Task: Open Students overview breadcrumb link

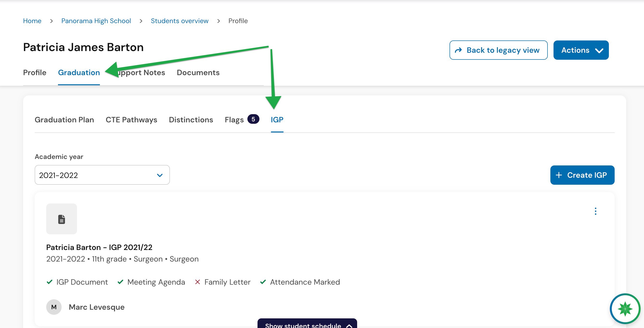Action: click(180, 21)
